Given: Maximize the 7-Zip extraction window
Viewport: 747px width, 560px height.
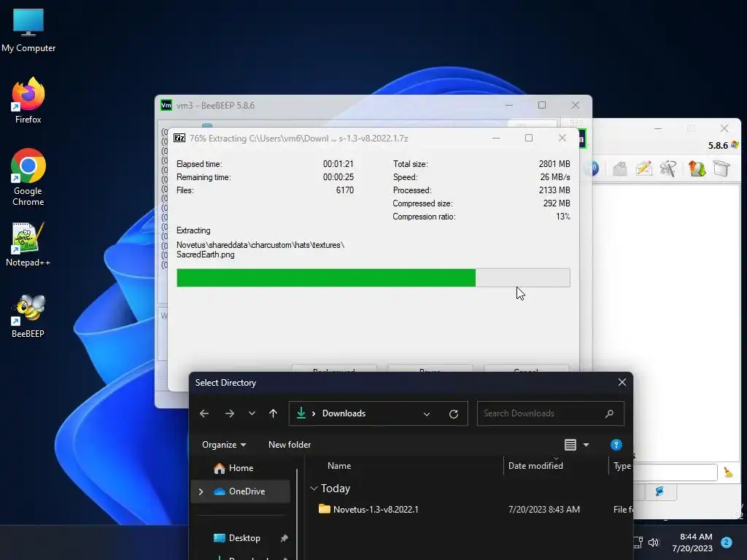Looking at the screenshot, I should (x=529, y=138).
